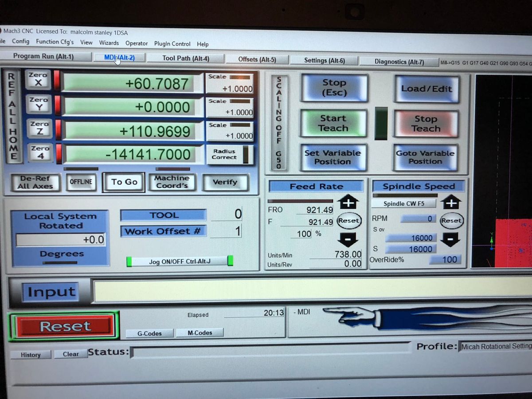
Task: Toggle the OFFLINE button
Action: pyautogui.click(x=81, y=182)
